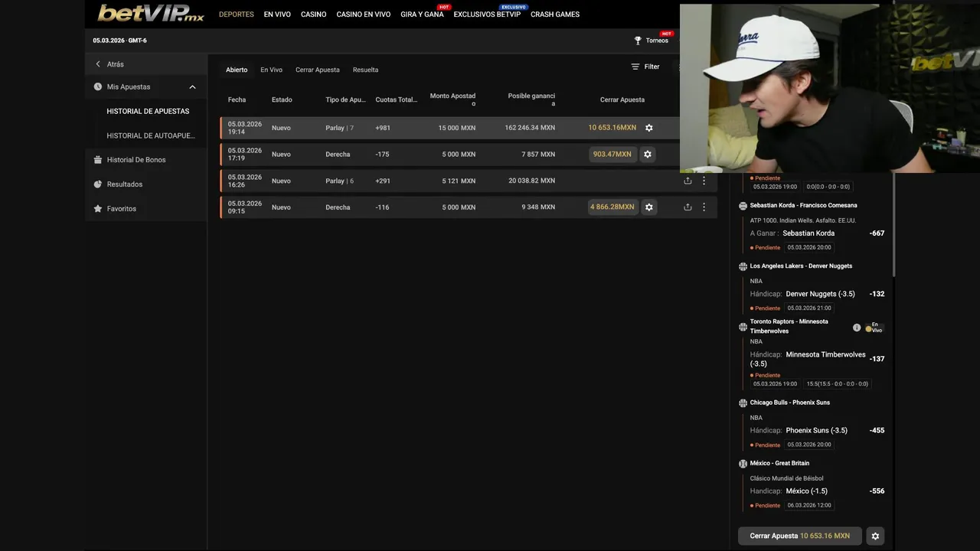Open the EN VIVO section
Screen dimensions: 980x551
277,15
